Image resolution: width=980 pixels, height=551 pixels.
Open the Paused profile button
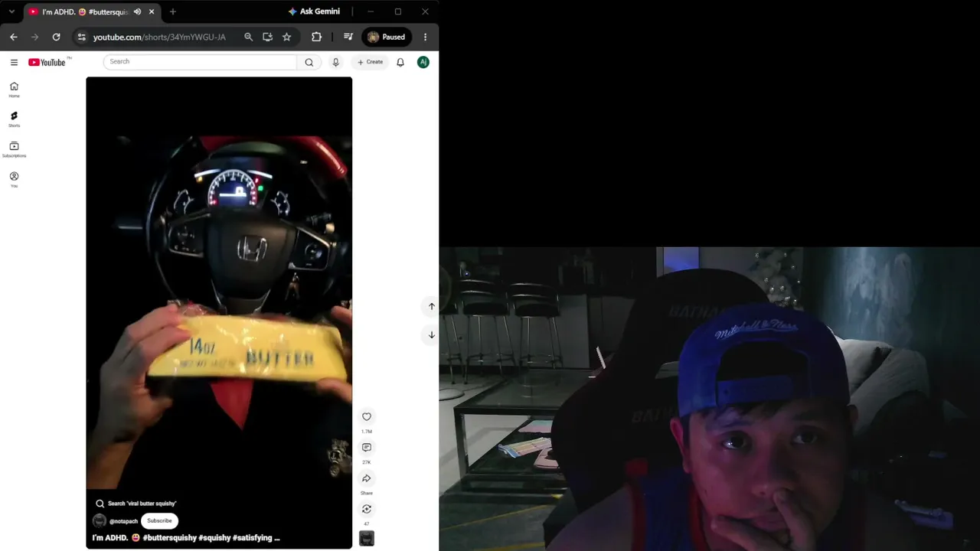(387, 37)
